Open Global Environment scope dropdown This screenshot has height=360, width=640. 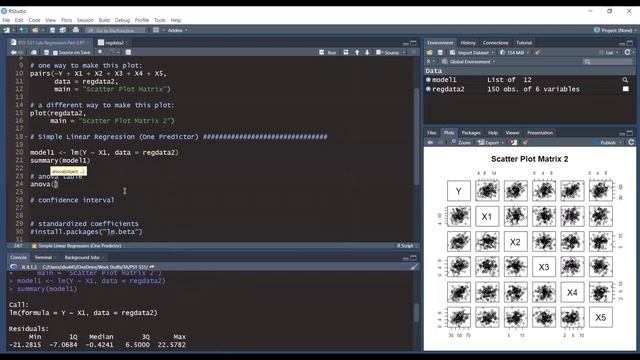click(469, 62)
